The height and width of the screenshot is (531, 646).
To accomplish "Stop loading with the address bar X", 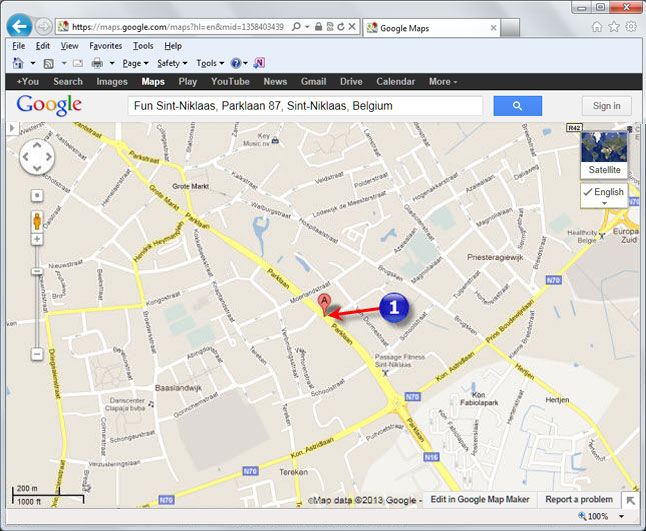I will (x=352, y=27).
